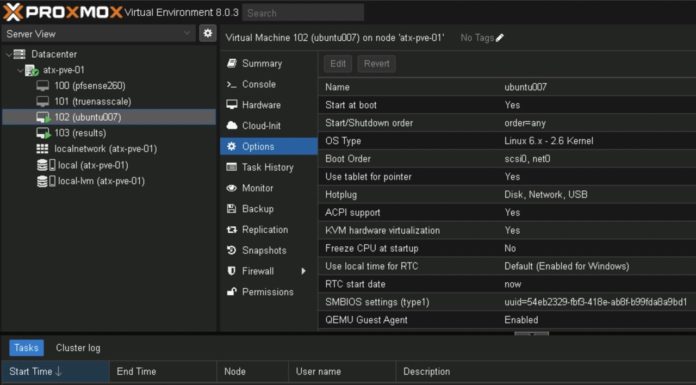Select 103 (results) in the tree
This screenshot has width=696, height=385.
109,133
